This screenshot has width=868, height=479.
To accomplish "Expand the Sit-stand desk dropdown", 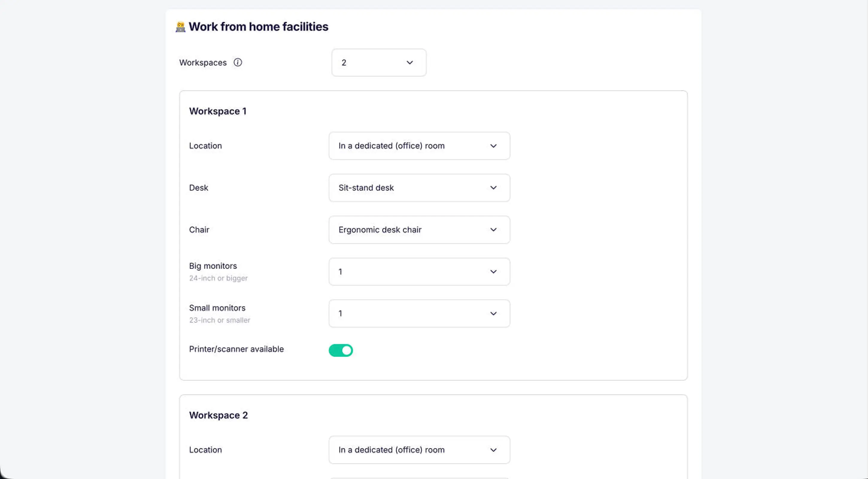I will click(x=419, y=188).
